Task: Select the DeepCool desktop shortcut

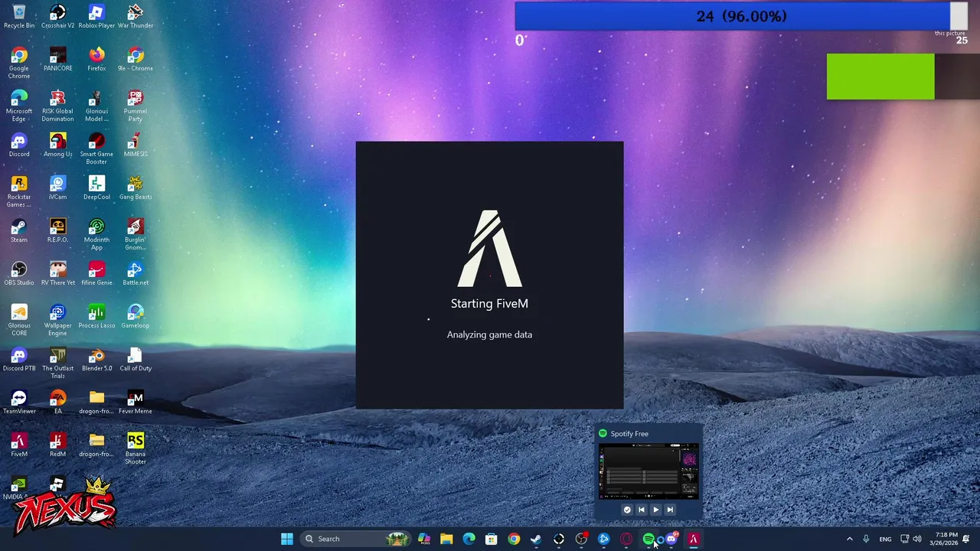Action: (x=96, y=187)
